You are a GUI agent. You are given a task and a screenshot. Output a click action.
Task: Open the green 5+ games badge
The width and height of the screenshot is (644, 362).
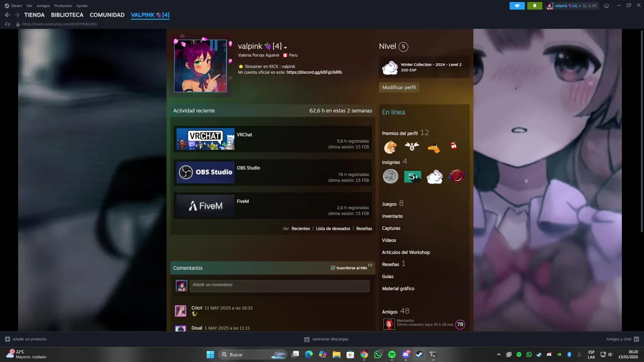[x=413, y=176]
